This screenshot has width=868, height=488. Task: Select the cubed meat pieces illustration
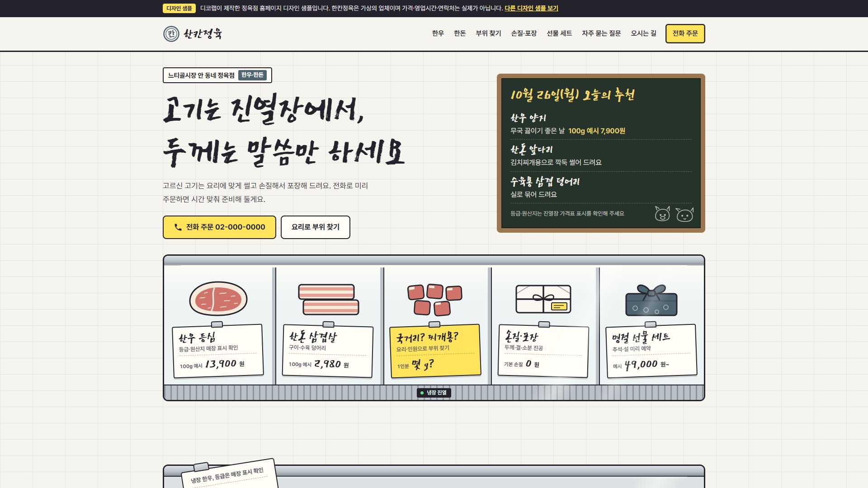[434, 300]
